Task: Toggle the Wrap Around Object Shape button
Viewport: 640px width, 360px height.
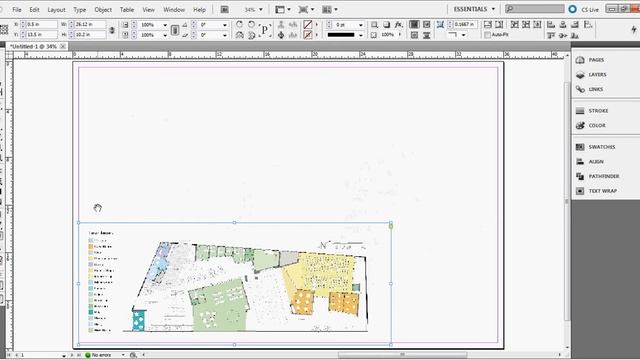Action: [x=414, y=36]
